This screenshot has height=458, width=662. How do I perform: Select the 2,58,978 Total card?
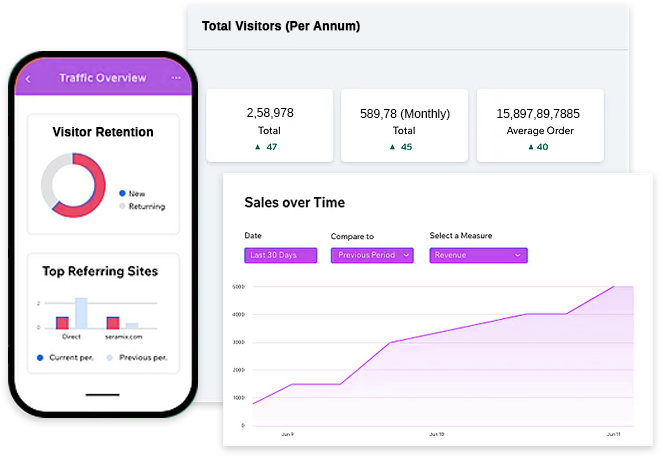pyautogui.click(x=269, y=125)
